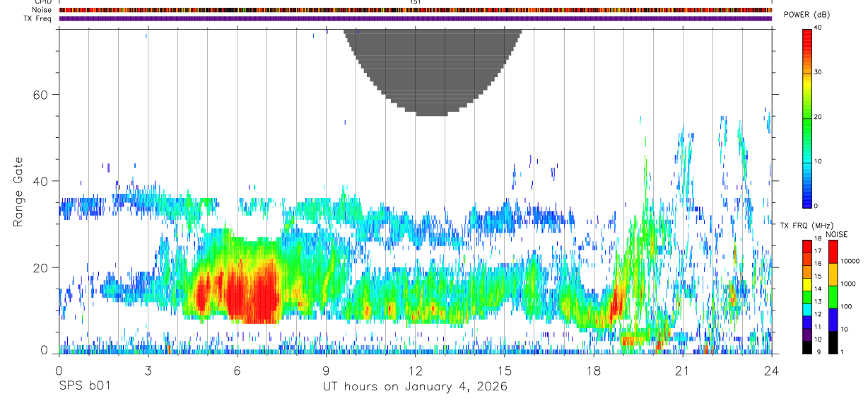Click the purple TX Freq strip at top

415,18
